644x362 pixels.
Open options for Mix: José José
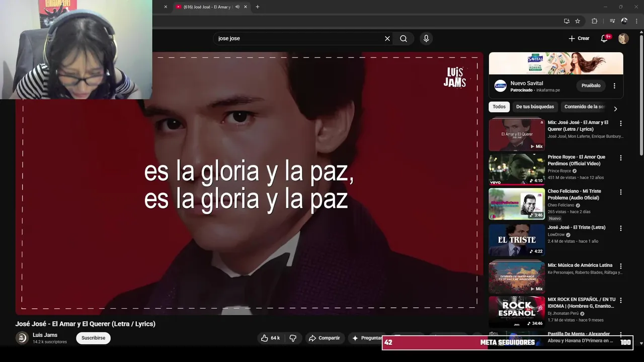click(620, 123)
